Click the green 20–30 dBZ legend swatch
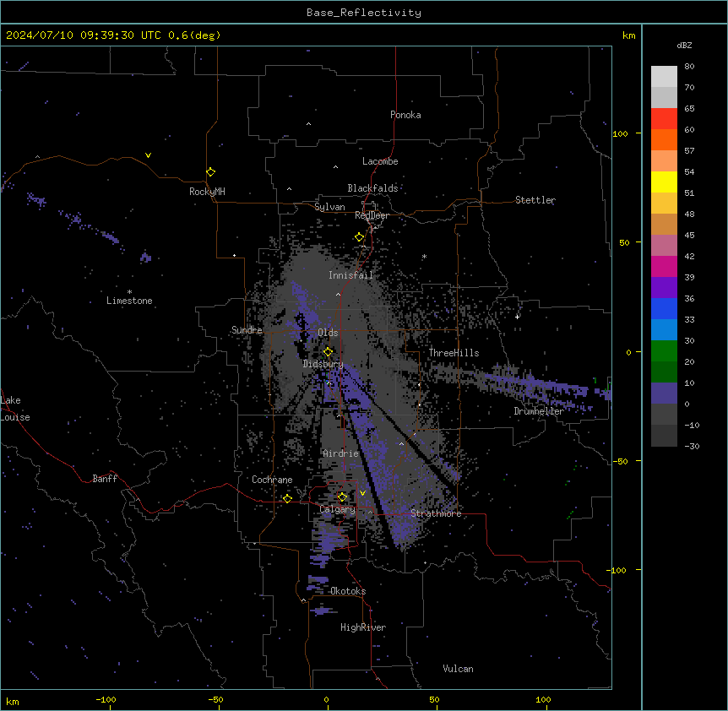Screen dimensions: 728x711 coord(664,351)
